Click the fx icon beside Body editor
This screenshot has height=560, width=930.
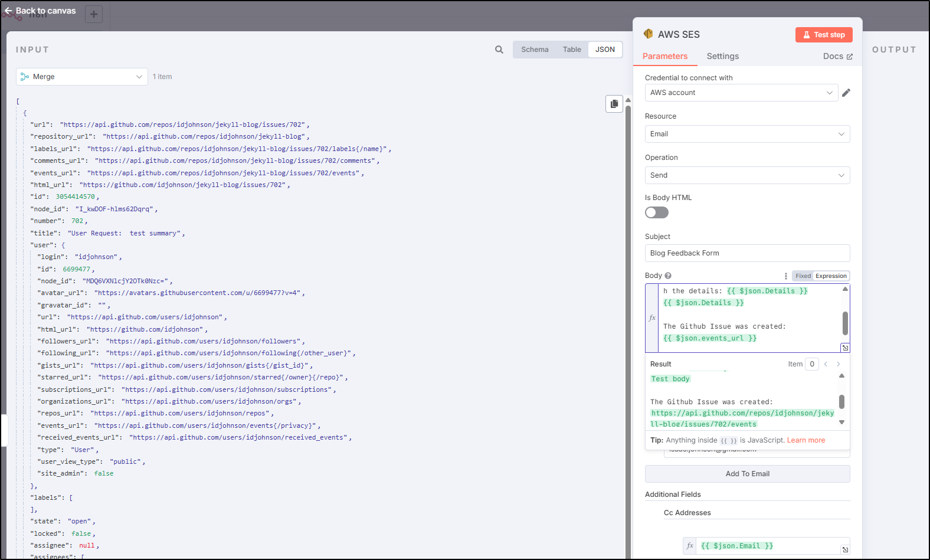(x=652, y=318)
